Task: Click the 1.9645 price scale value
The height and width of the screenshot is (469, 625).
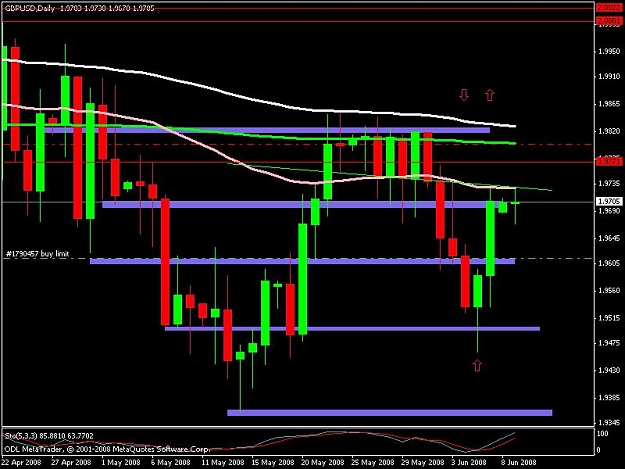Action: [x=609, y=238]
